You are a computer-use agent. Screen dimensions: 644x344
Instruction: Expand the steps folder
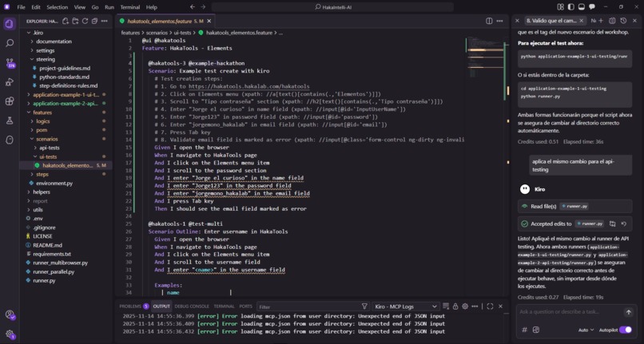coord(42,175)
